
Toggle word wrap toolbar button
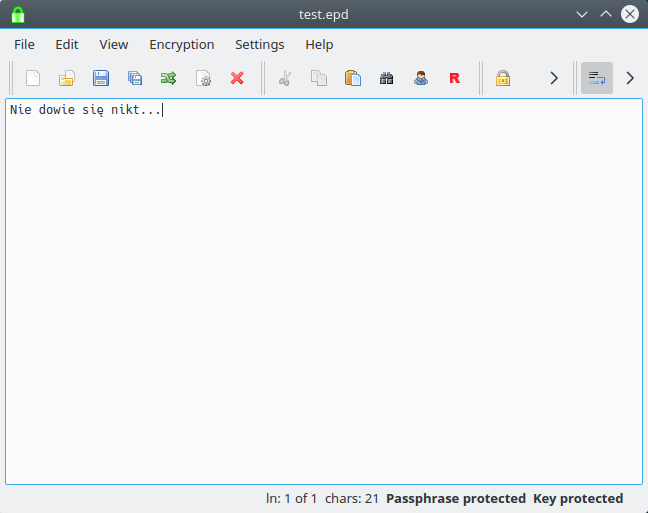click(x=597, y=78)
